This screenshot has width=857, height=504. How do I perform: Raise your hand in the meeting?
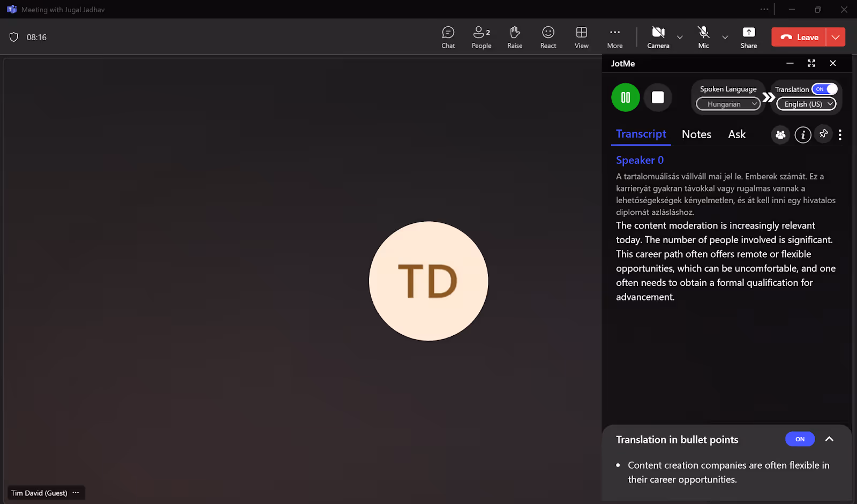click(515, 37)
